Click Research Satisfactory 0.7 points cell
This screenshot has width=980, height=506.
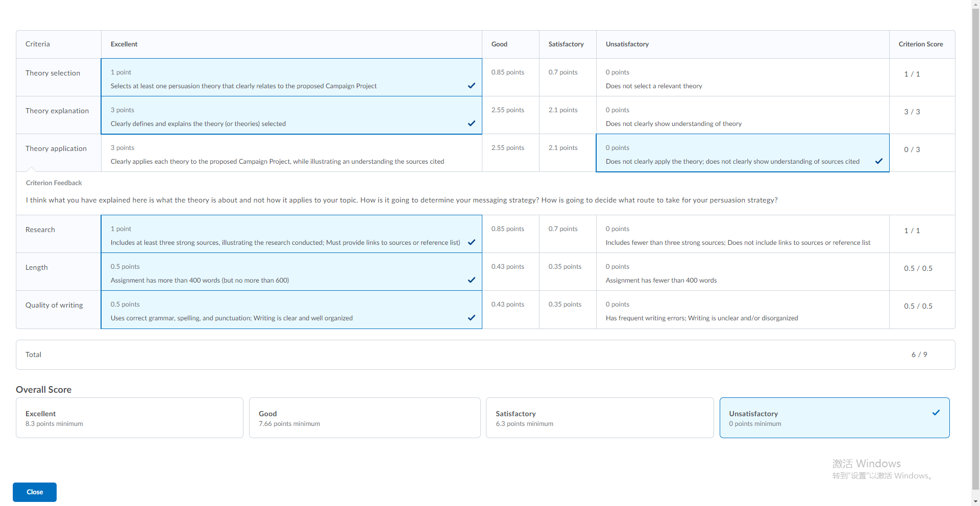tap(568, 234)
